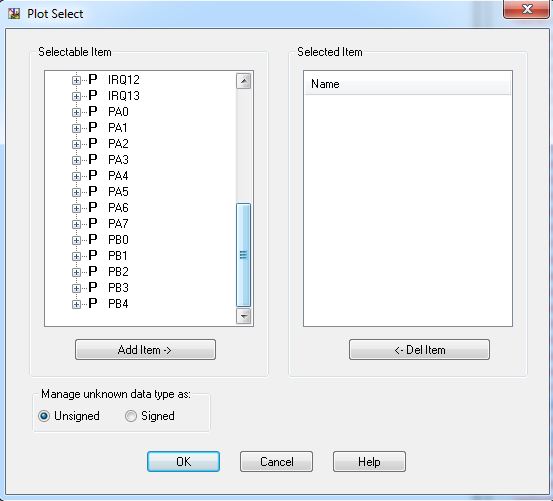Select the PB4 item text
Screen dimensions: 553x501
coord(118,304)
